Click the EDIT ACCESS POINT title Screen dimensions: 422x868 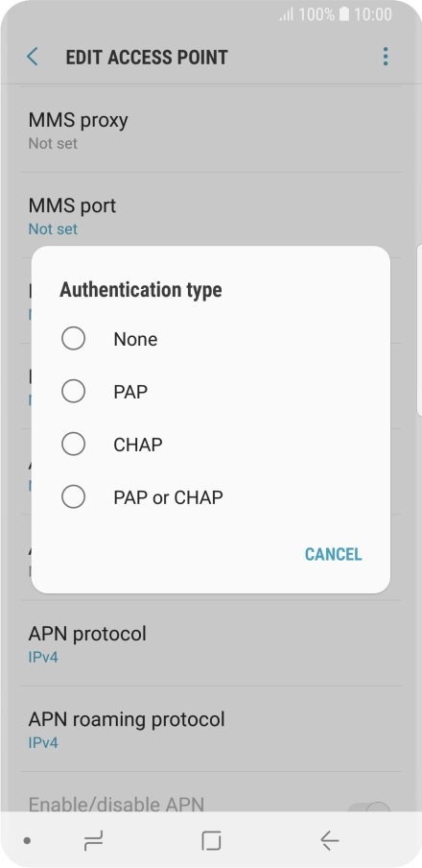[x=147, y=57]
